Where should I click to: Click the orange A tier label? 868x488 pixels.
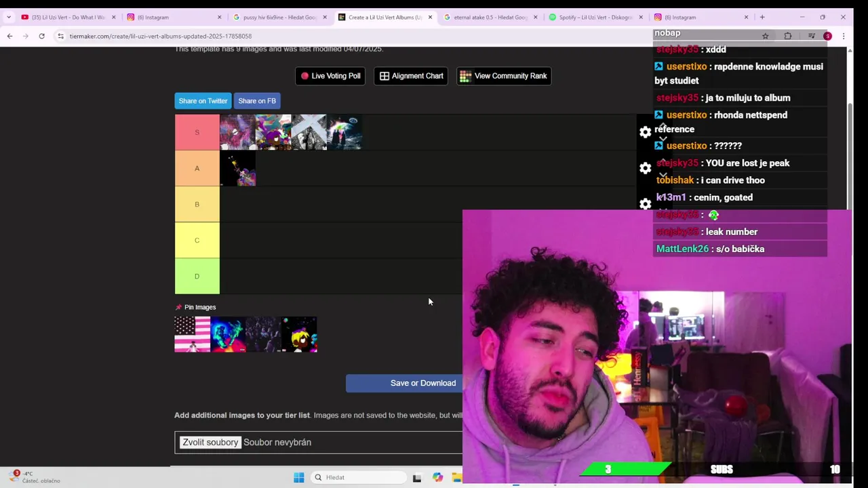(197, 168)
